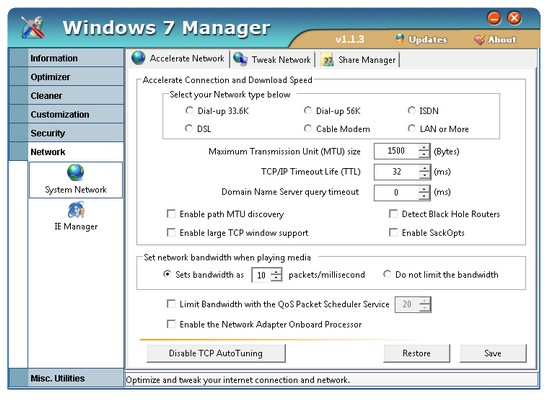Screen dimensions: 550x404
Task: Open the Security section
Action: [66, 133]
